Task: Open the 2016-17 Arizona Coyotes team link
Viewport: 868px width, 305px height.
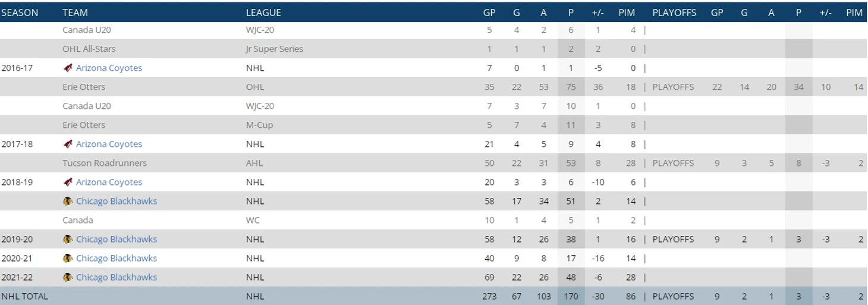Action: (x=109, y=68)
